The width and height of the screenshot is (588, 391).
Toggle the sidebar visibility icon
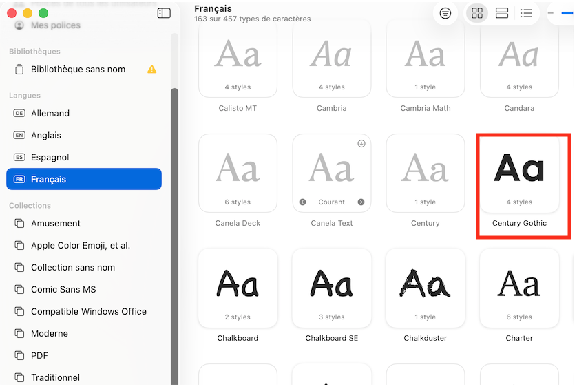point(164,13)
